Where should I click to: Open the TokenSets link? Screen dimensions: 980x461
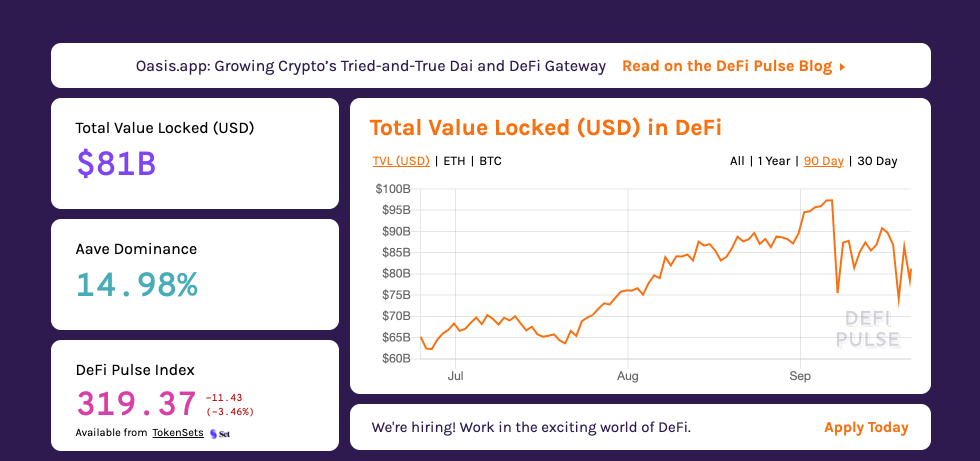(178, 432)
